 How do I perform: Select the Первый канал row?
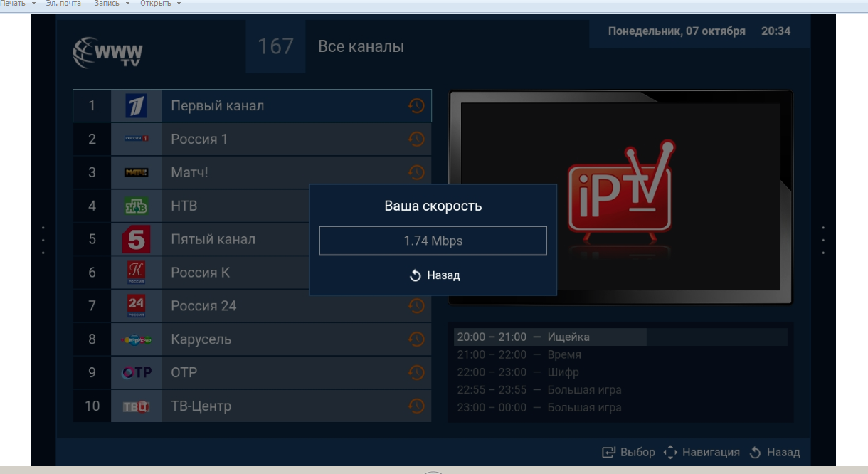point(252,106)
